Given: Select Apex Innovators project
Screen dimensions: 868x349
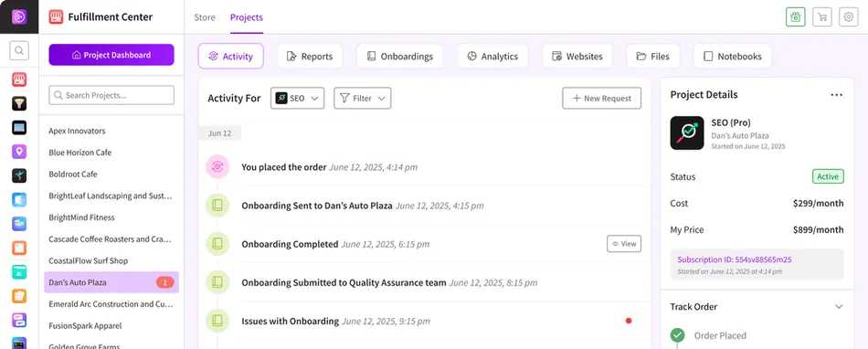Looking at the screenshot, I should pyautogui.click(x=77, y=131).
